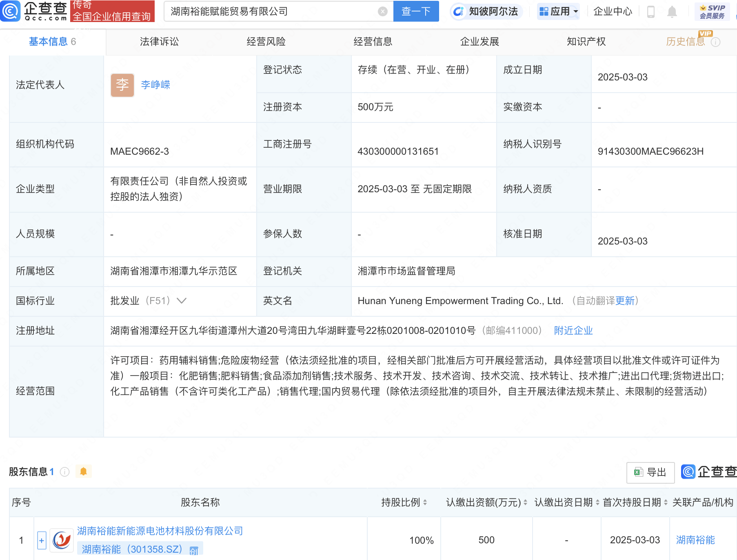Open 企业中心 link
Viewport: 737px width, 560px height.
[x=613, y=11]
